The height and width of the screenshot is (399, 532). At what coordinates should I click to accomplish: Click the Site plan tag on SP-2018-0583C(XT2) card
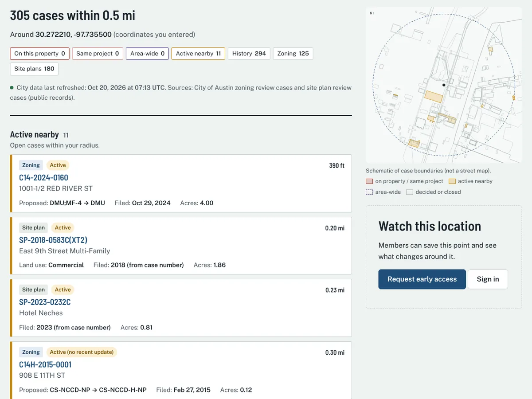34,227
